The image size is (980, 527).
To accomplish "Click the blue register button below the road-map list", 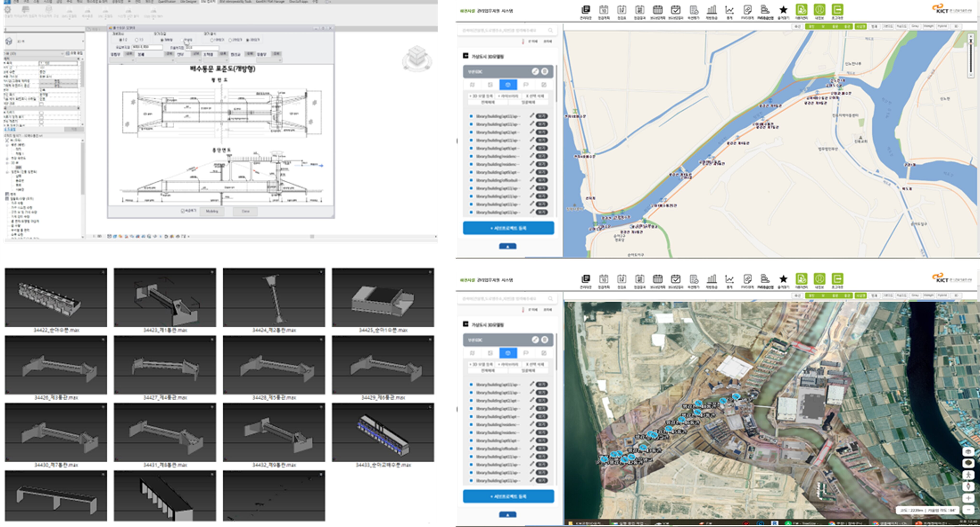I will click(x=508, y=228).
